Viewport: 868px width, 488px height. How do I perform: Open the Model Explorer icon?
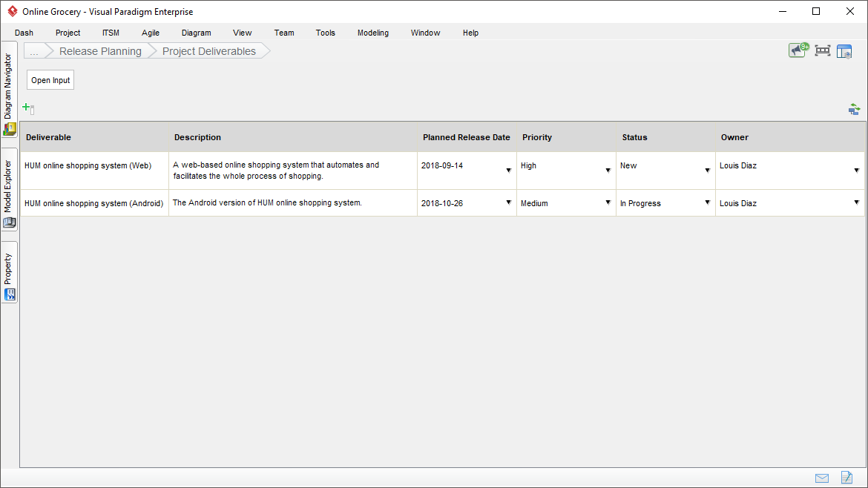(10, 223)
